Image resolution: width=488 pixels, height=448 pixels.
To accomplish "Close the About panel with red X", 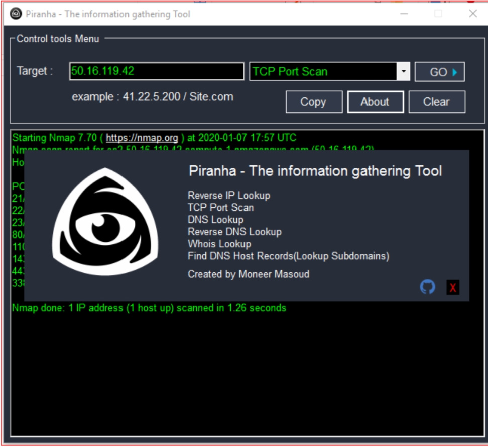I will [453, 287].
